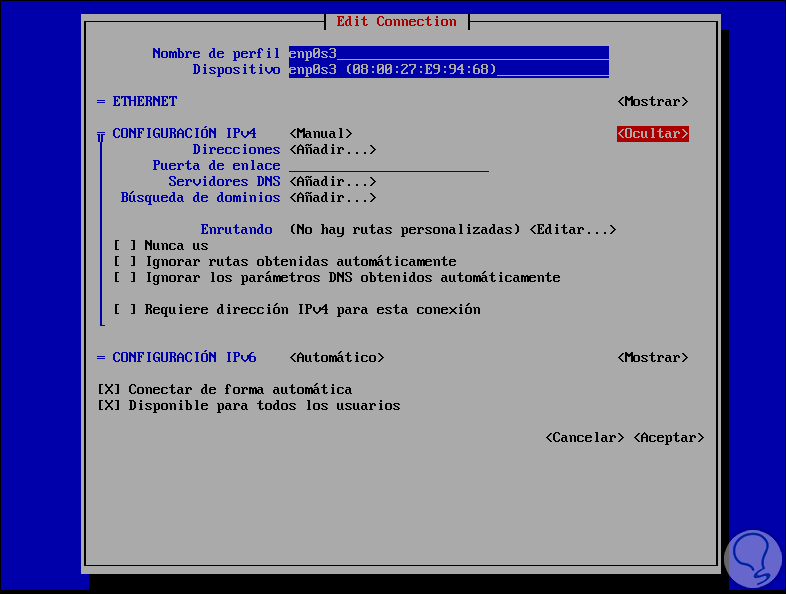This screenshot has height=594, width=786.
Task: Click the 'Búsqueda de dominios' label
Action: coord(201,197)
